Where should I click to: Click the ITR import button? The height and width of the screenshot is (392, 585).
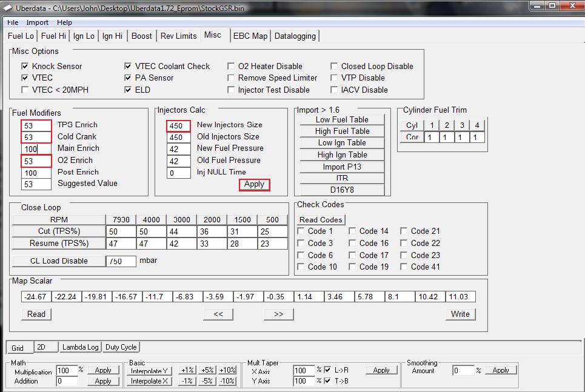click(342, 178)
